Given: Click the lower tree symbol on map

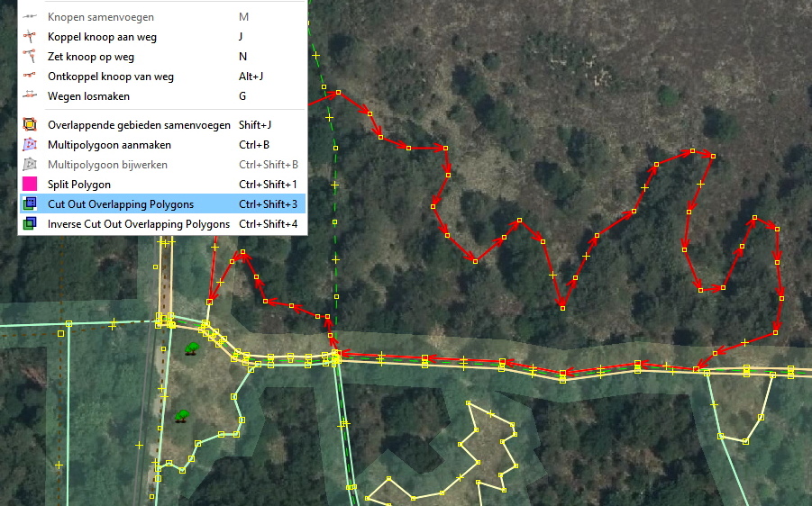Looking at the screenshot, I should (181, 416).
